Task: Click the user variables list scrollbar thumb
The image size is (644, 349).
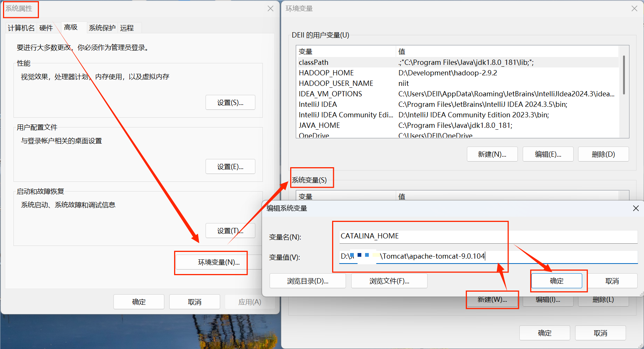Action: pyautogui.click(x=624, y=75)
